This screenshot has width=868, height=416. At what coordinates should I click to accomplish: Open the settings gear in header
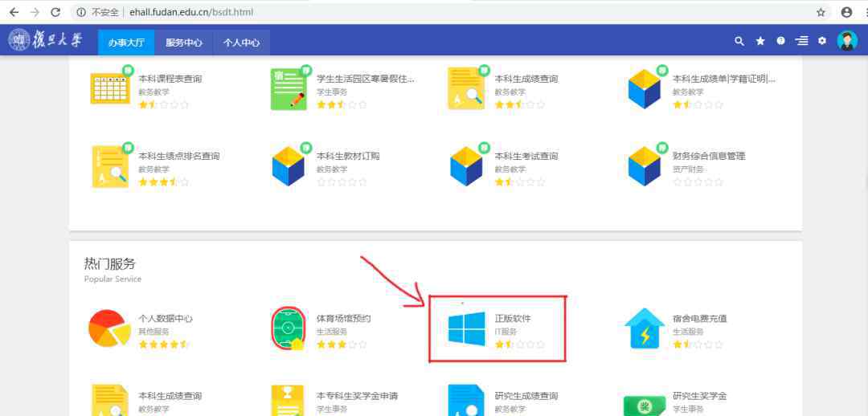coord(822,41)
